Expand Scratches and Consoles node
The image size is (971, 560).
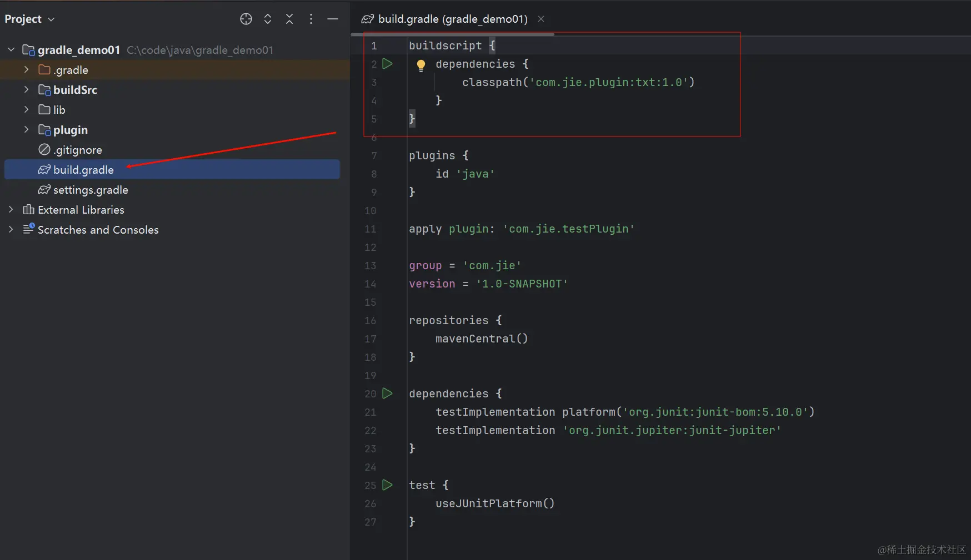click(11, 230)
